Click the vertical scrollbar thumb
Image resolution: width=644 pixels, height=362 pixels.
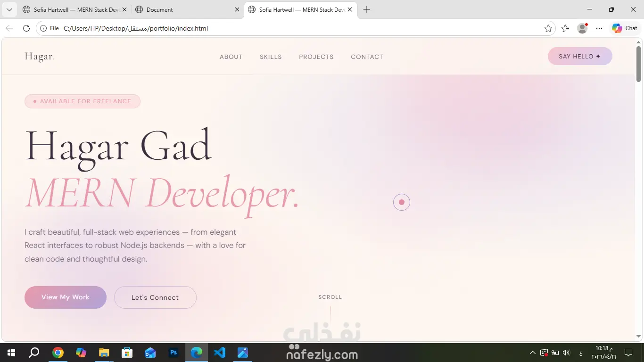coord(639,64)
